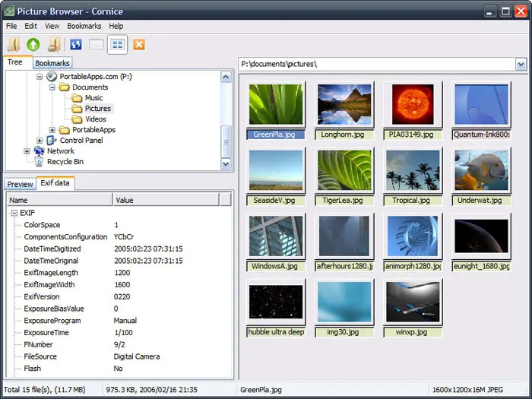532x399 pixels.
Task: Switch to the Bookmarks tab
Action: pos(52,63)
